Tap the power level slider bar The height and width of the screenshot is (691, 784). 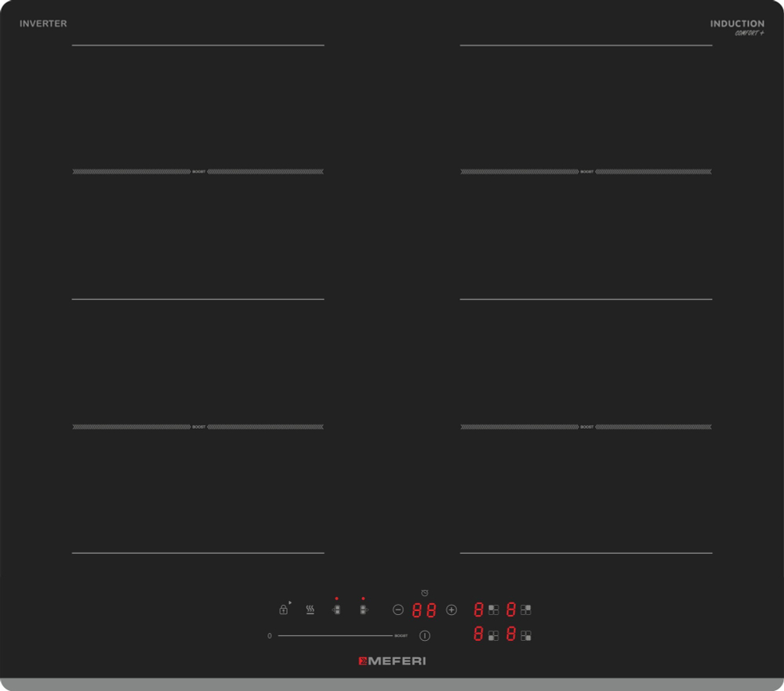[x=335, y=635]
